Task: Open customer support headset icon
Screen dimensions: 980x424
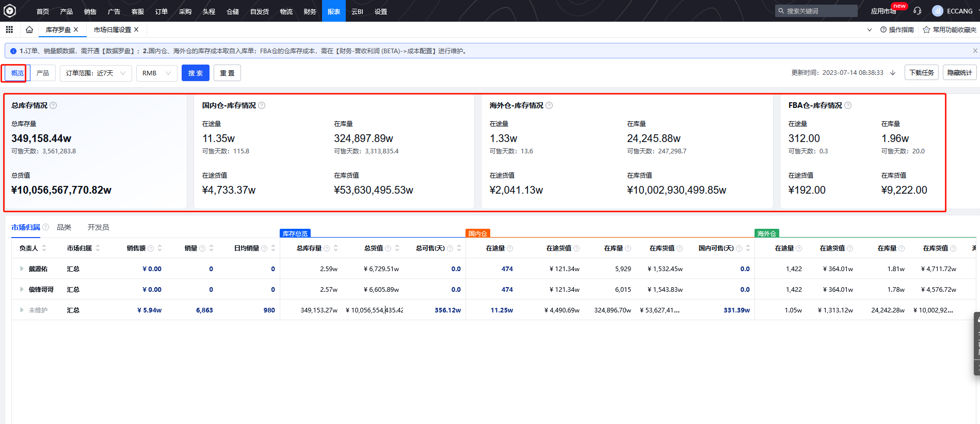Action: pyautogui.click(x=917, y=11)
